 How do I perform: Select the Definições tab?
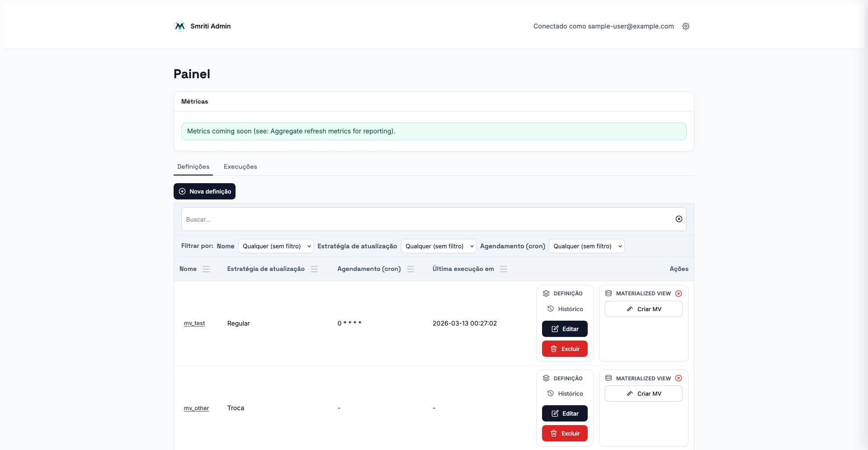click(x=193, y=166)
